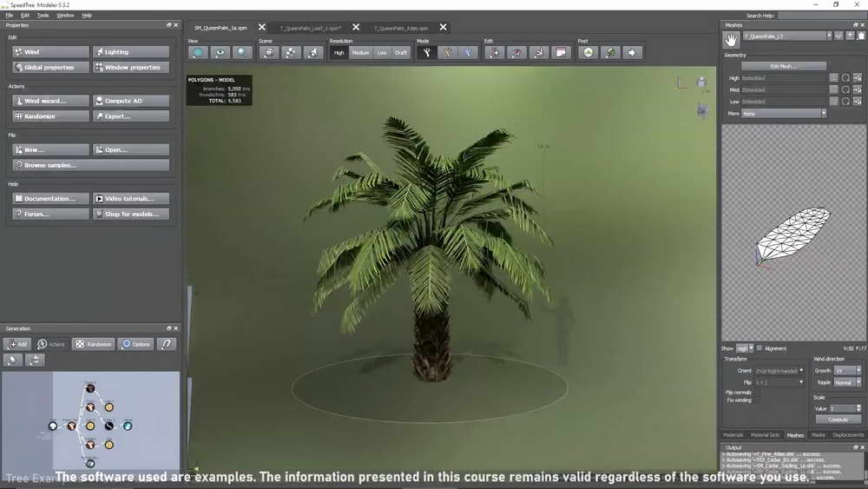Click the second Scene toolbar icon

point(291,53)
